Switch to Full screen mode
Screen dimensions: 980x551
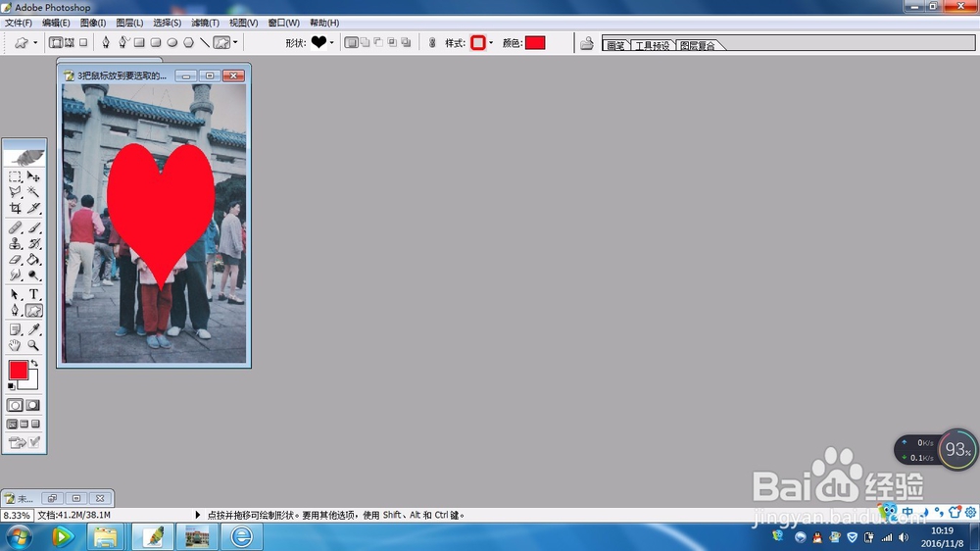pos(35,425)
